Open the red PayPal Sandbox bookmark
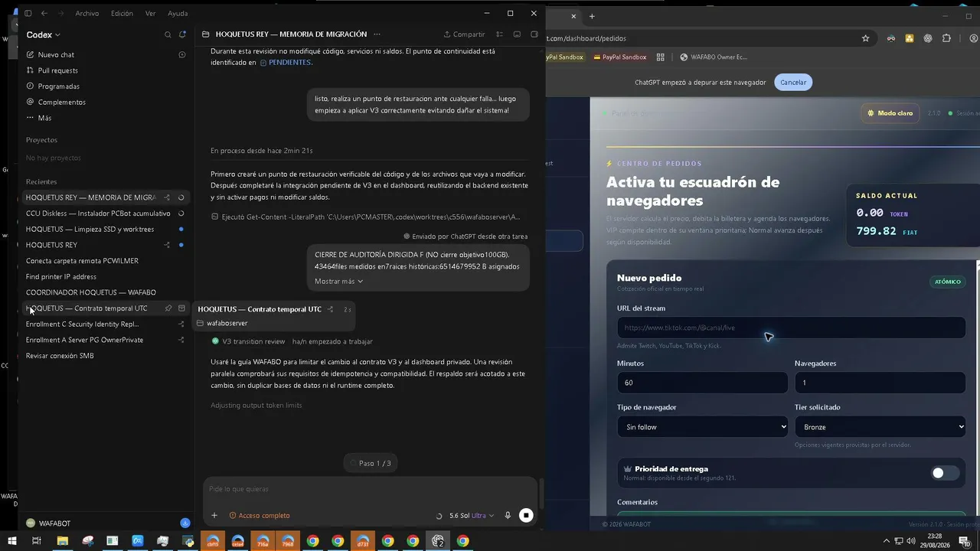This screenshot has height=551, width=980. 619,57
